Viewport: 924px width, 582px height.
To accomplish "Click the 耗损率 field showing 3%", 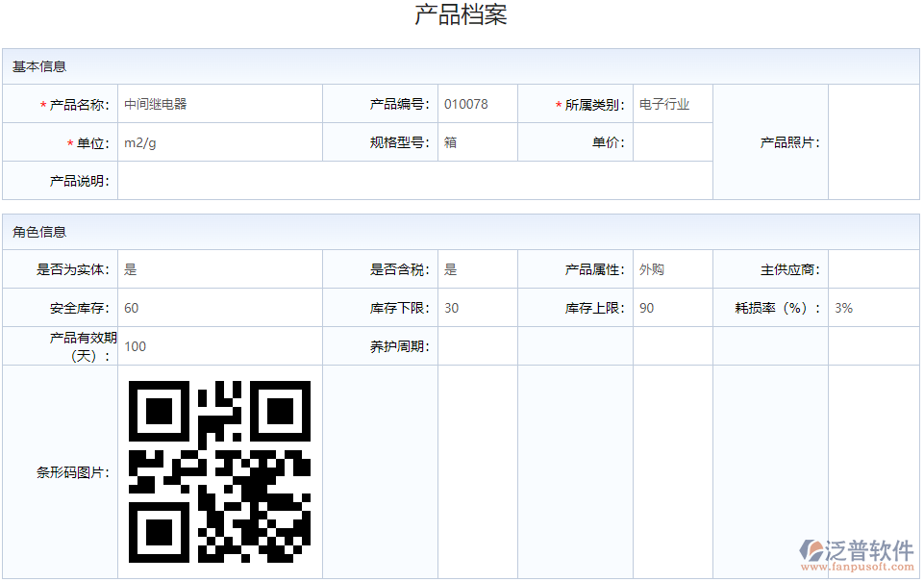I will pyautogui.click(x=875, y=308).
